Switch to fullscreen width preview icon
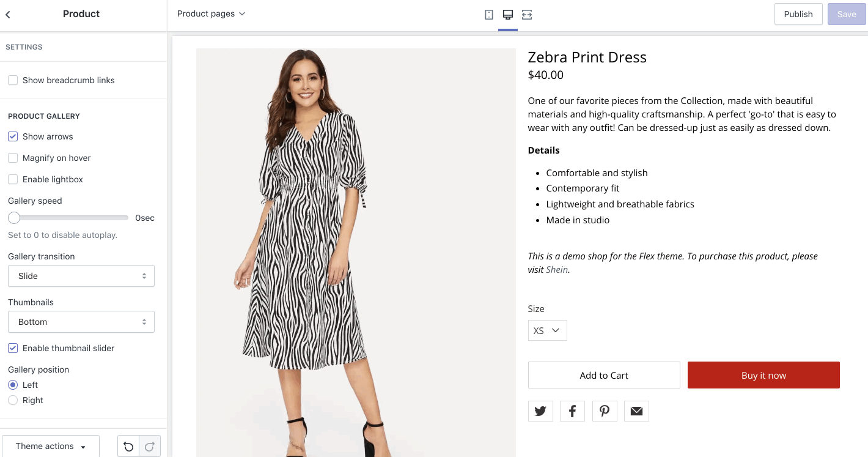 [x=527, y=15]
